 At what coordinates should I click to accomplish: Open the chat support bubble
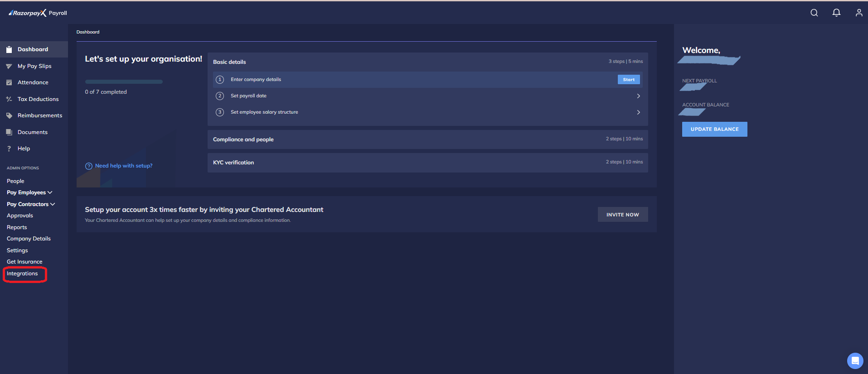pos(855,360)
